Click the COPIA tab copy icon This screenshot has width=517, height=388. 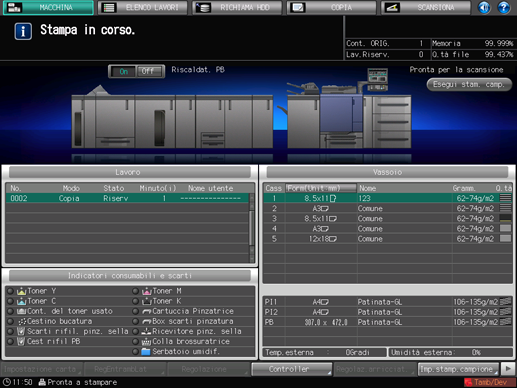[298, 7]
